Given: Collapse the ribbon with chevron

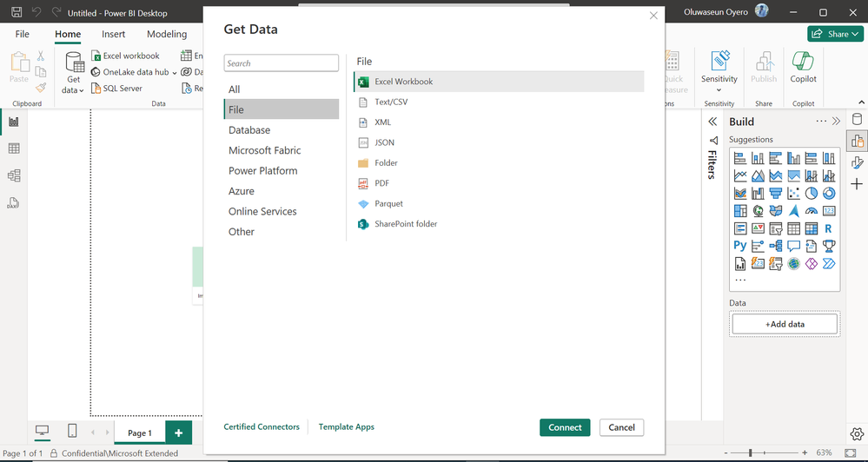Looking at the screenshot, I should click(x=861, y=102).
